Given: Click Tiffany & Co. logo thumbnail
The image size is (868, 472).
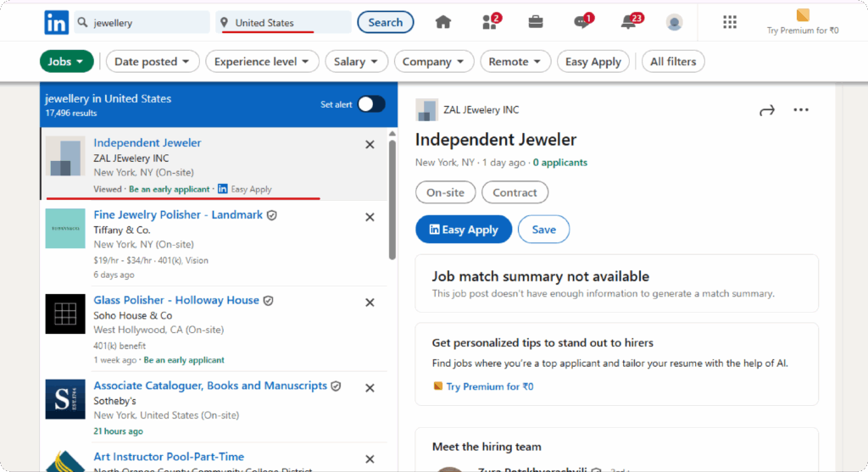Looking at the screenshot, I should point(65,229).
